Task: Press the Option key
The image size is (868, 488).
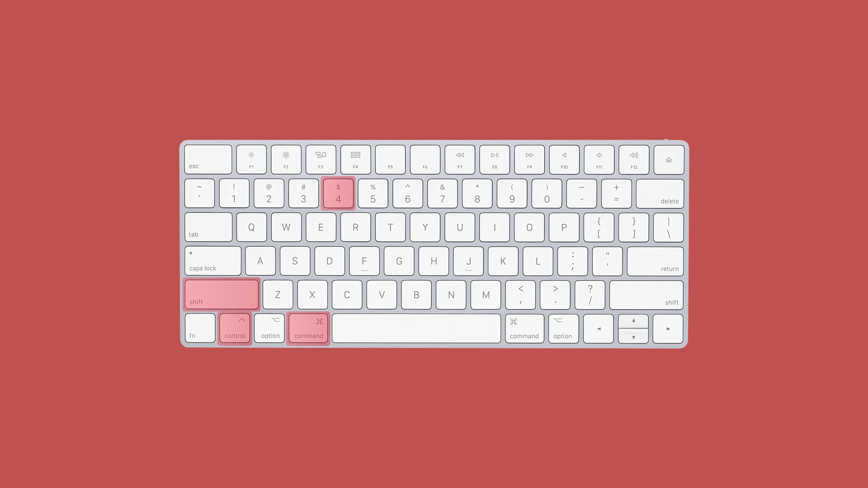Action: pos(269,328)
